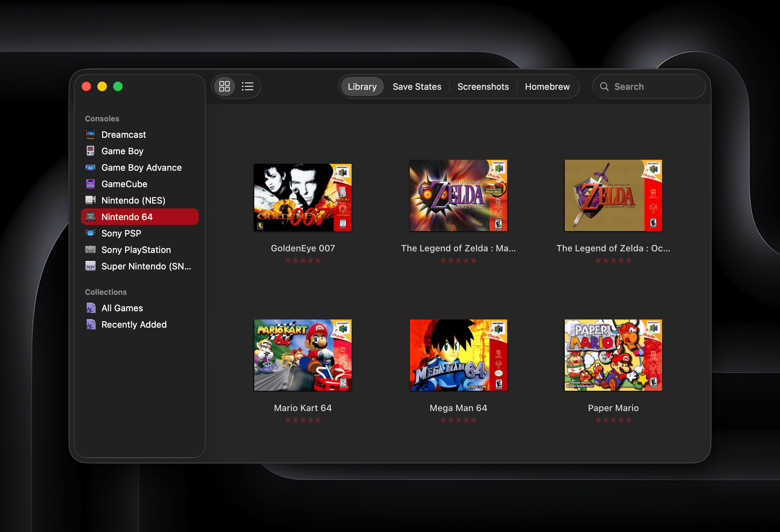This screenshot has height=532, width=780.
Task: Select Super Nintendo (SN... in the sidebar
Action: 140,266
